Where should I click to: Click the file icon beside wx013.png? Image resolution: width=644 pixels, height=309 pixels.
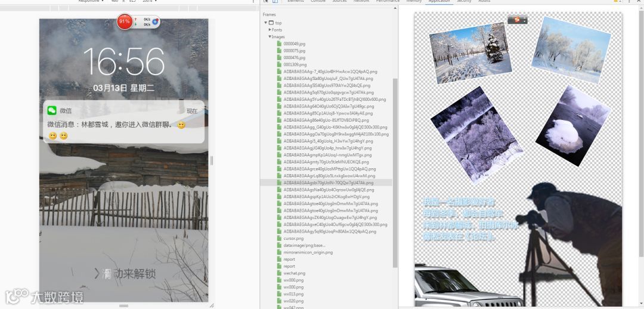[279, 294]
